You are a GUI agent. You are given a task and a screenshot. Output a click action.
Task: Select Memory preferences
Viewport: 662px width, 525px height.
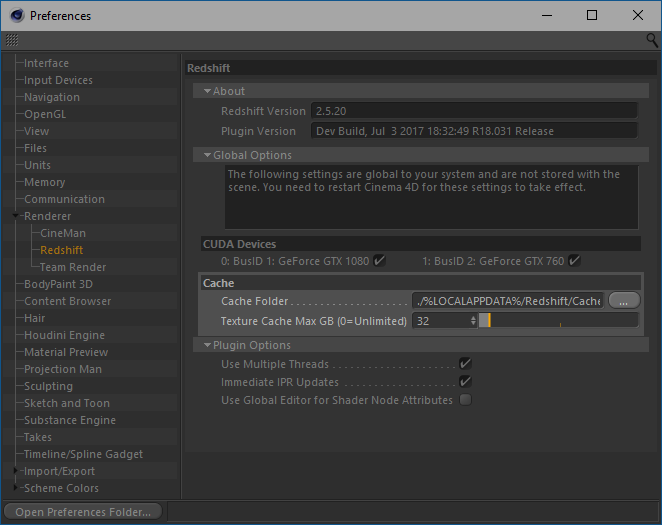pyautogui.click(x=44, y=182)
